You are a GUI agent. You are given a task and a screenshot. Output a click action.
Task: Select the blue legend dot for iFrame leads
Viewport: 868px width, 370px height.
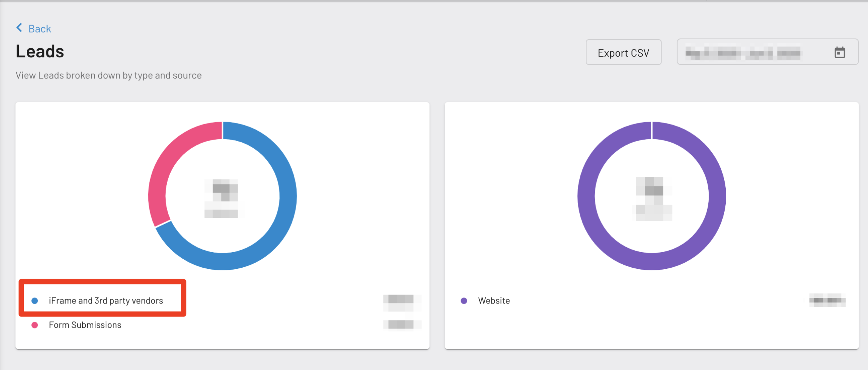point(35,301)
